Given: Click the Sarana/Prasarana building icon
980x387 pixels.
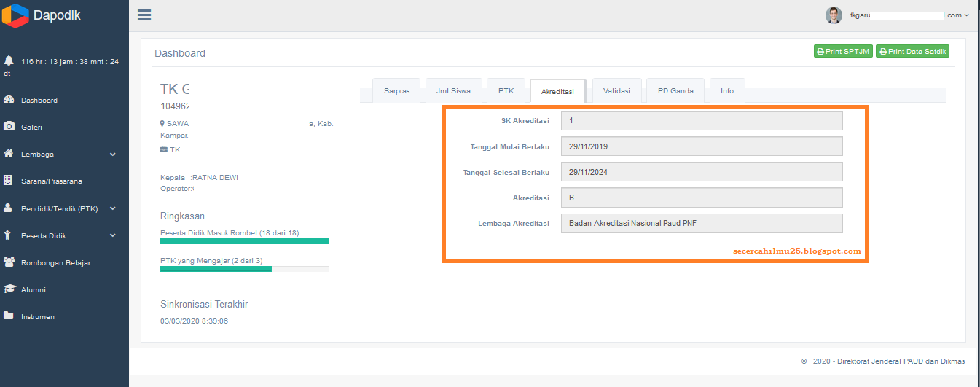Looking at the screenshot, I should click(x=8, y=181).
